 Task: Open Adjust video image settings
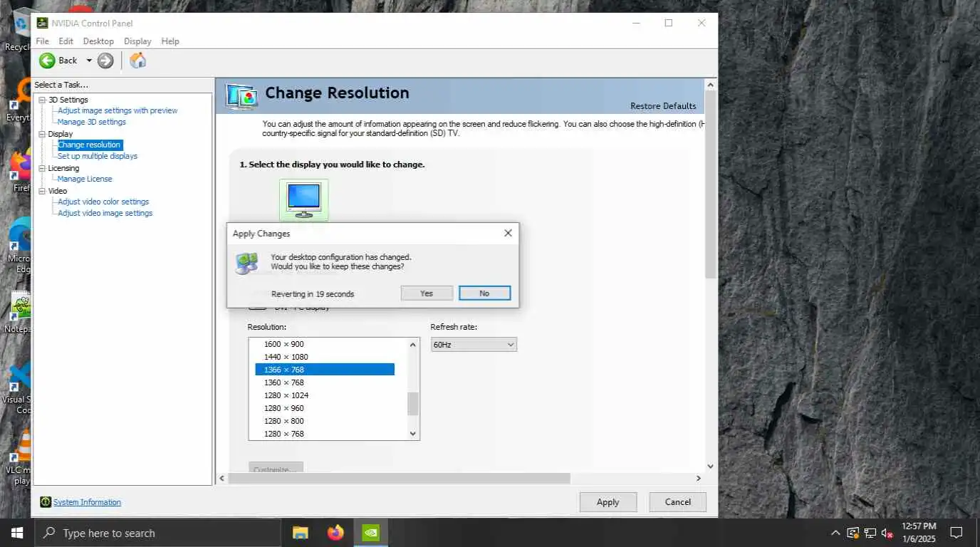pyautogui.click(x=105, y=213)
